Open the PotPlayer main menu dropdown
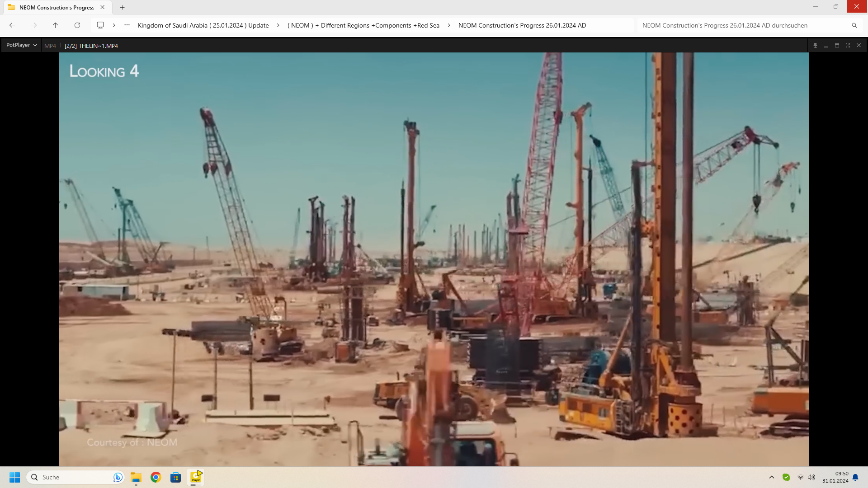Screen dimensions: 868x488 [21, 45]
